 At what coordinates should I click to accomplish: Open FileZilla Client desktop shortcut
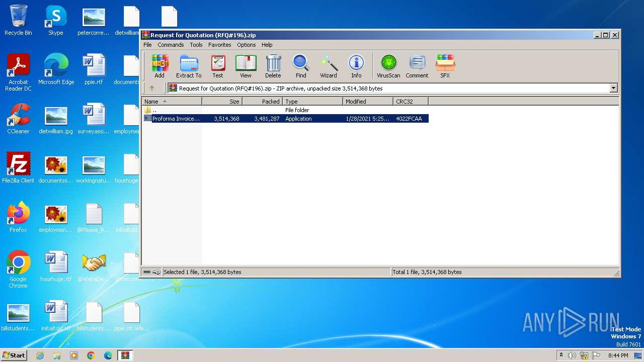(18, 168)
